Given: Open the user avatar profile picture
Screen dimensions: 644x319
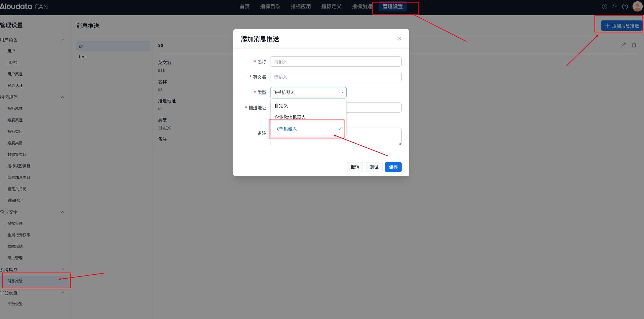Looking at the screenshot, I should click(637, 6).
